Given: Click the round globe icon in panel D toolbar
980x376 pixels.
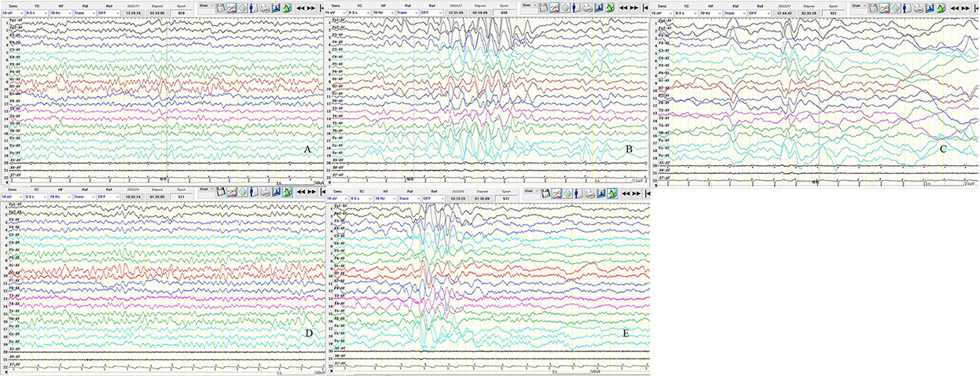Looking at the screenshot, I should (x=243, y=191).
